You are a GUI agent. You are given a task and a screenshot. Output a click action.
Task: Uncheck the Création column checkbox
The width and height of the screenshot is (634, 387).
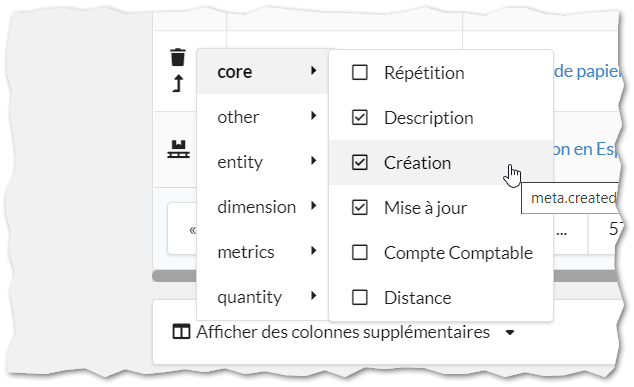[359, 163]
